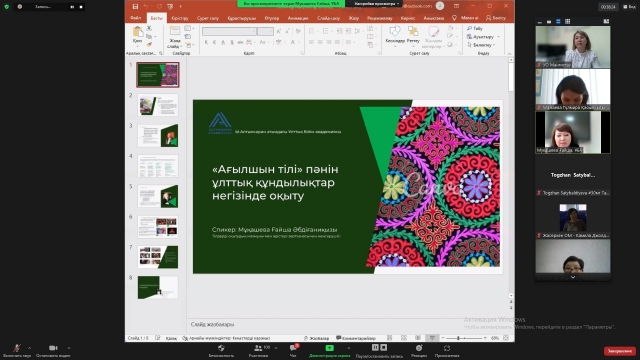Click the zoom slider in status bar
The height and width of the screenshot is (360, 640).
[x=464, y=338]
